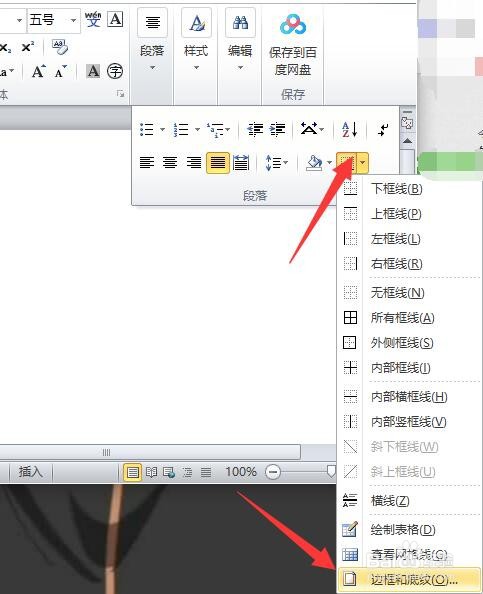This screenshot has height=594, width=483.
Task: Open the font size 五号 dropdown
Action: point(73,20)
